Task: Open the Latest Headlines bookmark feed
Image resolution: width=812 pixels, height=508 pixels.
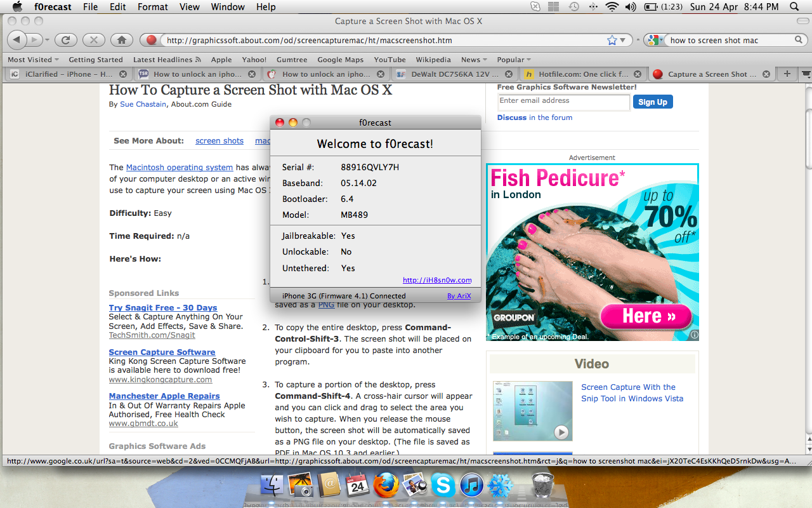Action: pyautogui.click(x=167, y=60)
